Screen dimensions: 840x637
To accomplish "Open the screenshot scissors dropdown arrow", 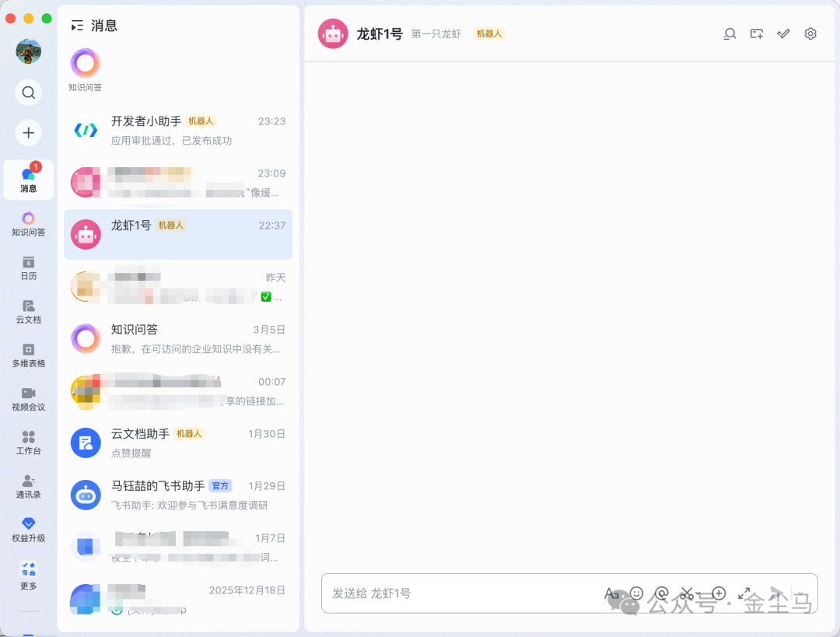I will (x=699, y=594).
